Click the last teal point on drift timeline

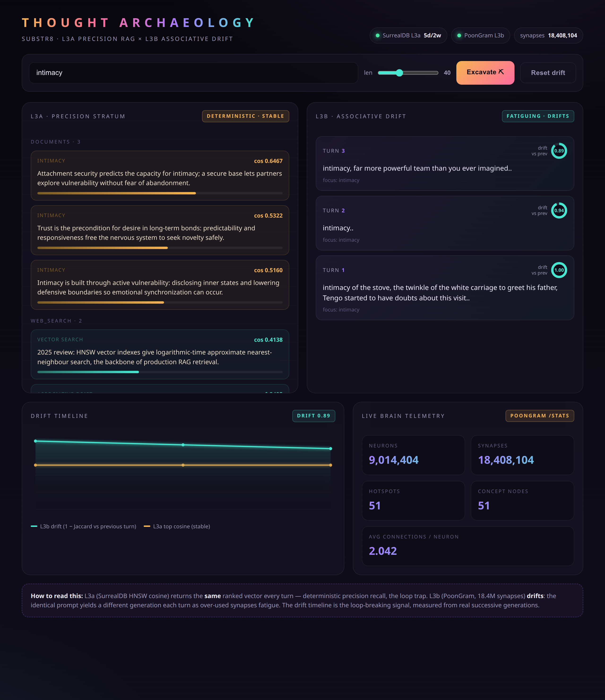pos(331,449)
